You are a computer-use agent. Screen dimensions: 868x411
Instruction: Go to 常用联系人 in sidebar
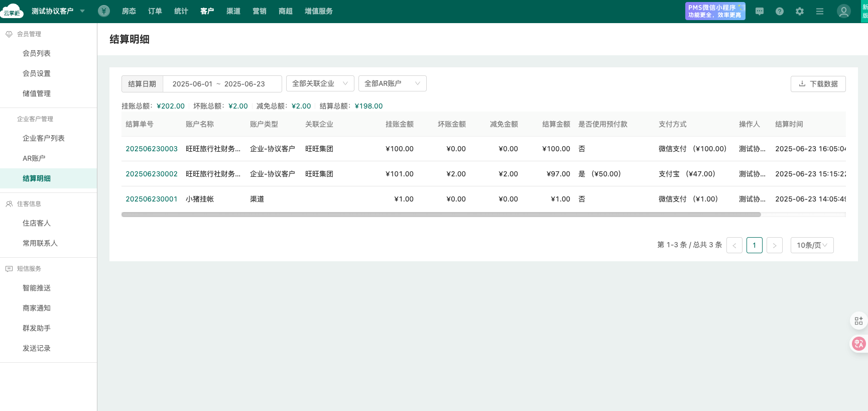tap(40, 243)
